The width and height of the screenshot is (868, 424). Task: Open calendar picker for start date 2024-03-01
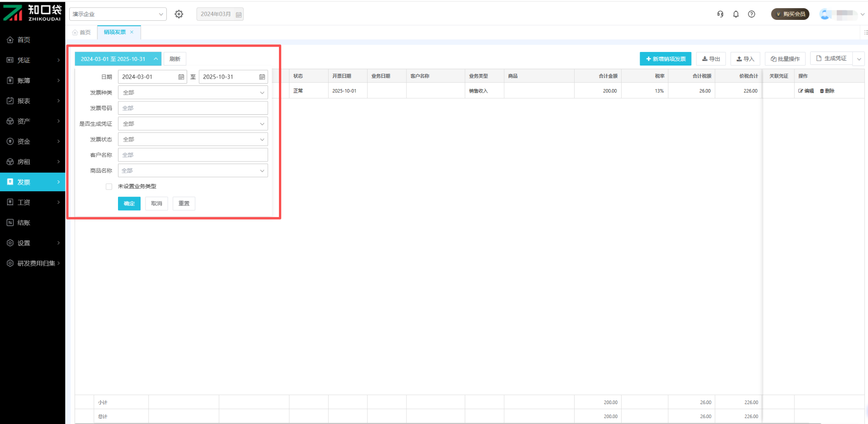click(x=181, y=77)
